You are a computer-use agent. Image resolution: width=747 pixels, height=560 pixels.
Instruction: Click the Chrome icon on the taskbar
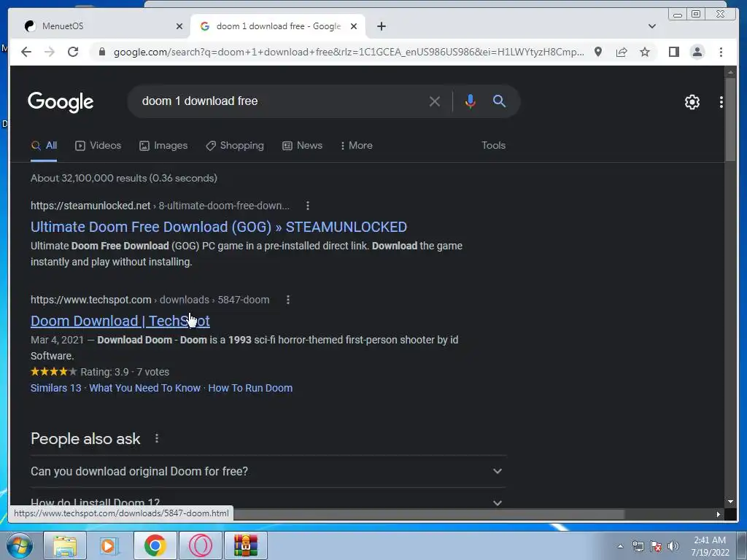pos(155,545)
